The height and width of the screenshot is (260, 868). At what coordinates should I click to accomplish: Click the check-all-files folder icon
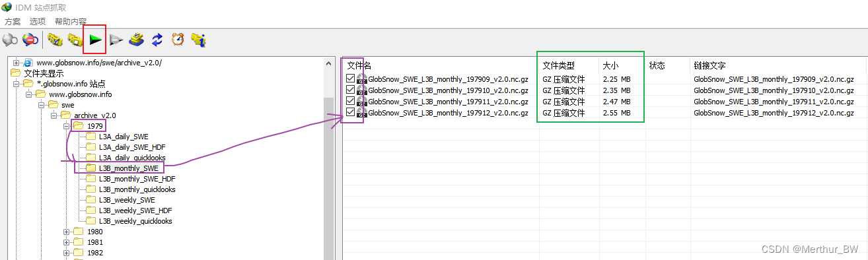pyautogui.click(x=55, y=40)
